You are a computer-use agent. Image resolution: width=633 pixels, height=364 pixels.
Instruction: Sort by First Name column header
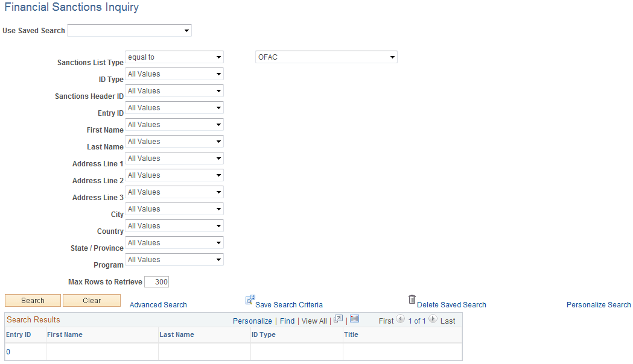65,334
